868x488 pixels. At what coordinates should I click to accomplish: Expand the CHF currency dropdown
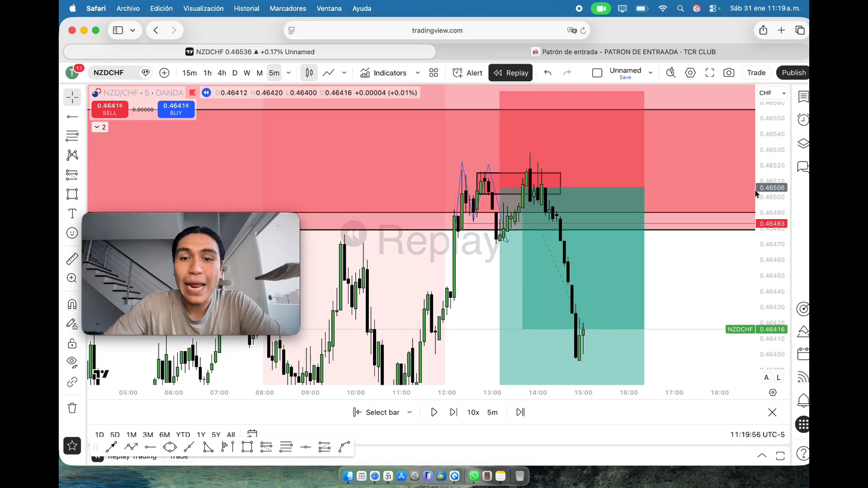pos(772,93)
